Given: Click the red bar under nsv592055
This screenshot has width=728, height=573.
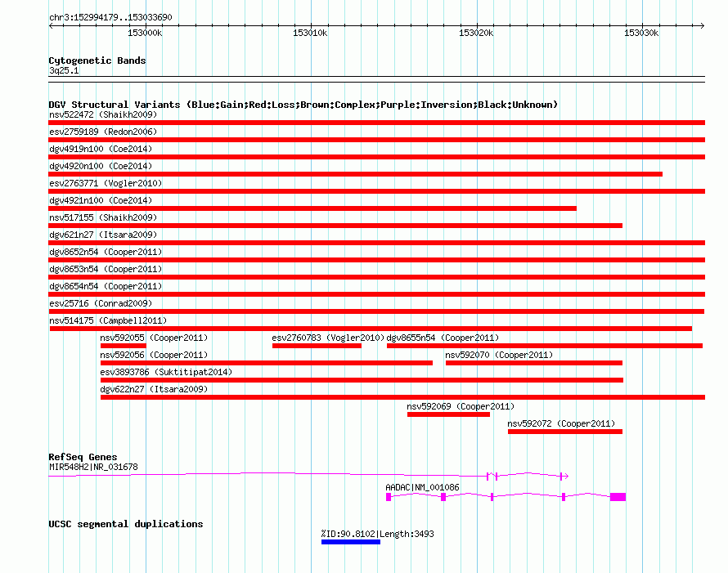Looking at the screenshot, I should [124, 346].
